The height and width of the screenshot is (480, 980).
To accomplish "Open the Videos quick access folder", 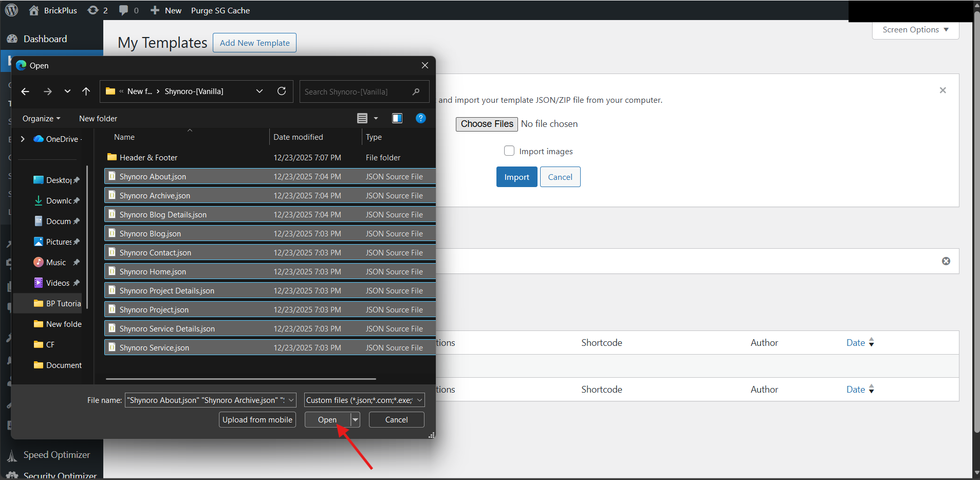I will 57,283.
